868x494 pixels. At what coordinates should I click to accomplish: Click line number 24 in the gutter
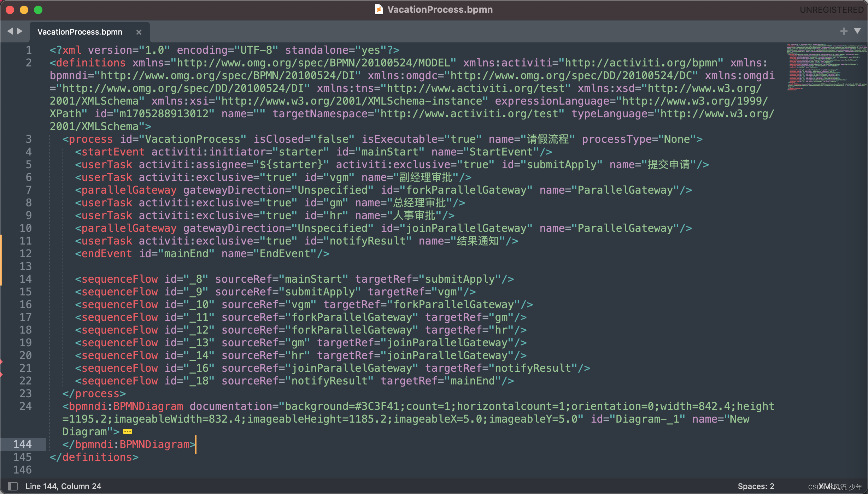click(25, 406)
